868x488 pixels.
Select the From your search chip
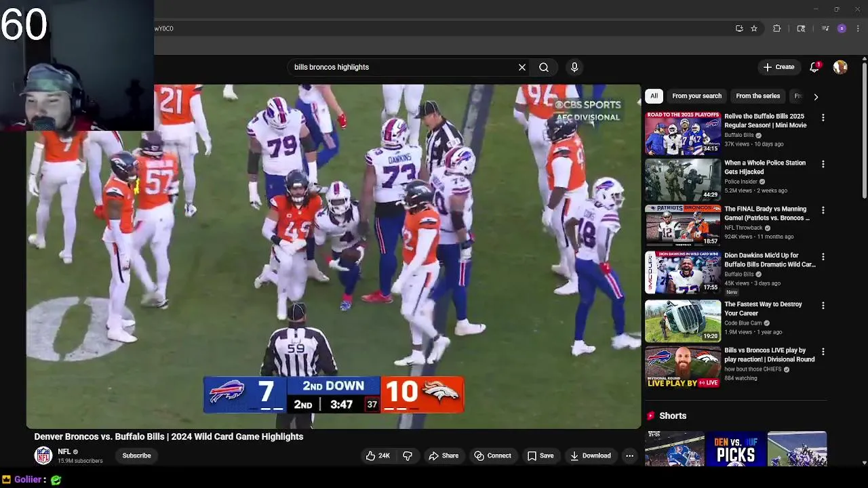click(x=696, y=96)
